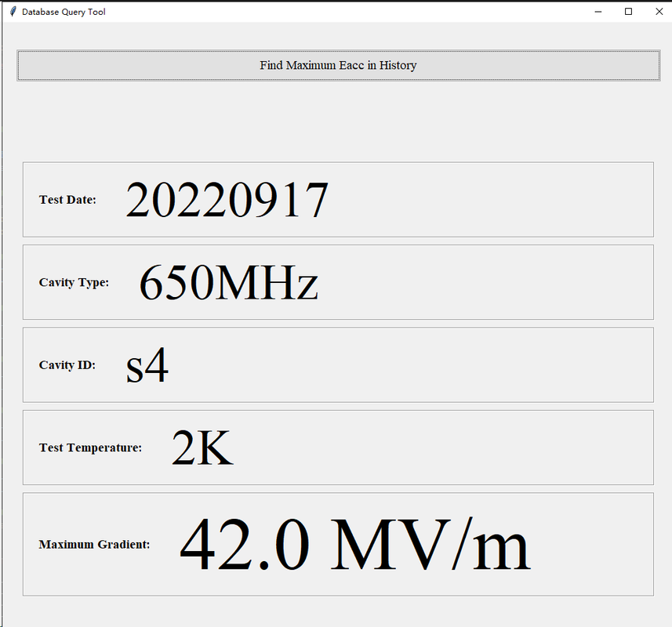Click the Cavity ID value s4
The width and height of the screenshot is (672, 627).
[x=147, y=365]
